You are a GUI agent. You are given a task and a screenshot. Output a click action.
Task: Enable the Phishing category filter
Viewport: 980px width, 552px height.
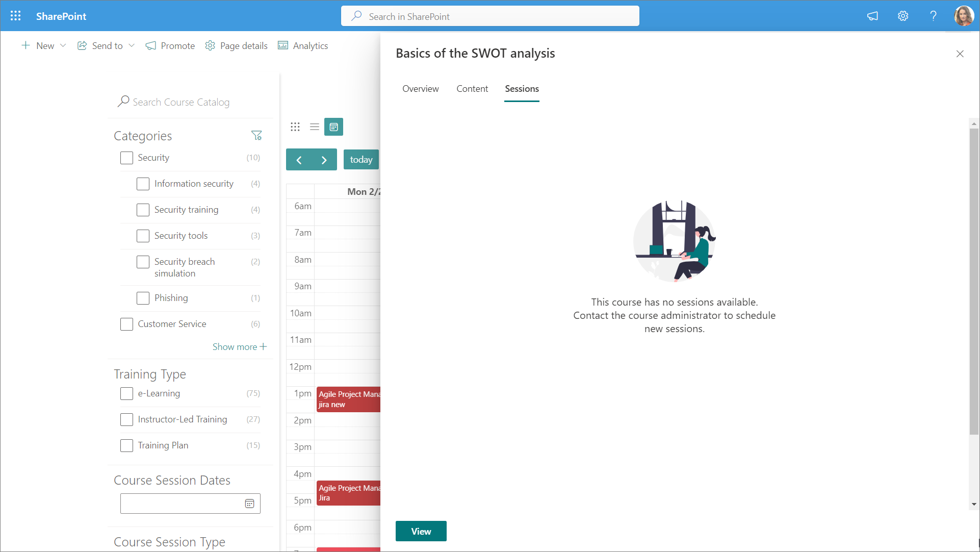(143, 298)
